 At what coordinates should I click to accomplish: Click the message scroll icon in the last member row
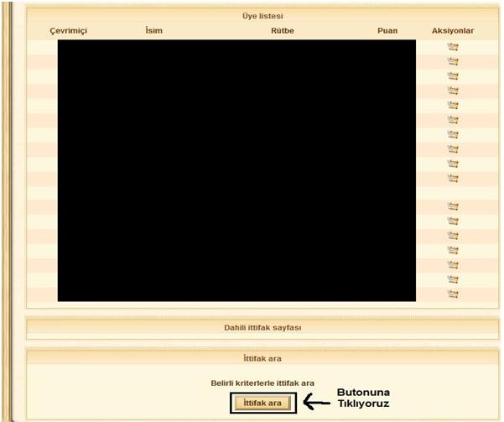[x=453, y=294]
